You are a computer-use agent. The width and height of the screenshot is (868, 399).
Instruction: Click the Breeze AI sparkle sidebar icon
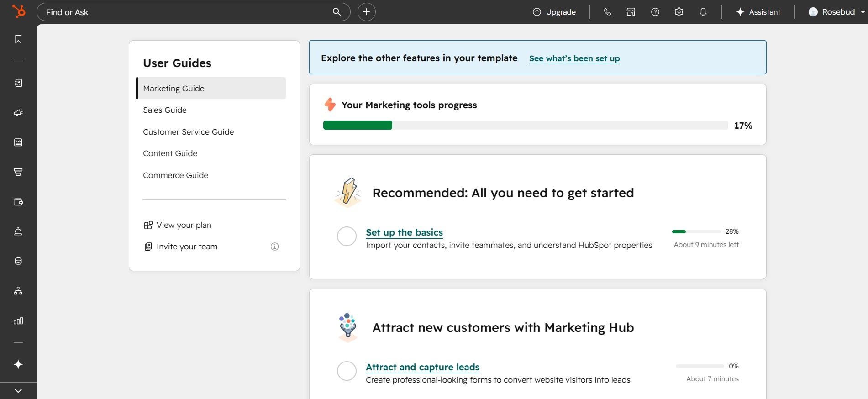[18, 364]
